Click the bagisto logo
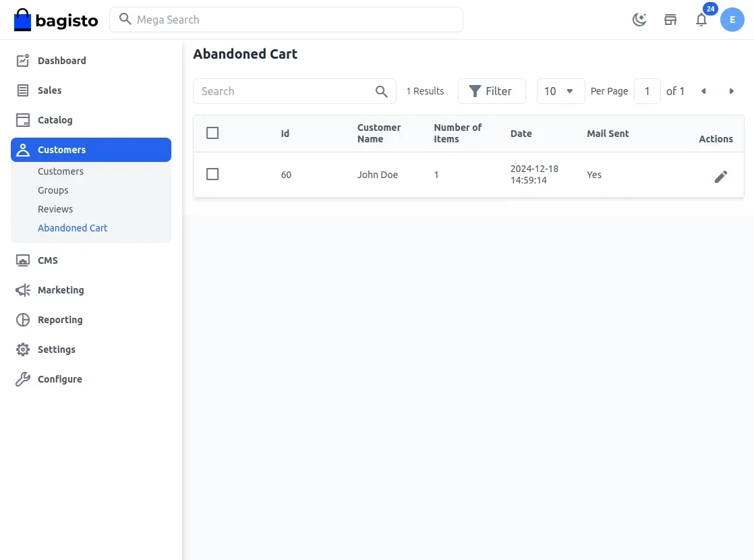The height and width of the screenshot is (560, 754). coord(56,20)
